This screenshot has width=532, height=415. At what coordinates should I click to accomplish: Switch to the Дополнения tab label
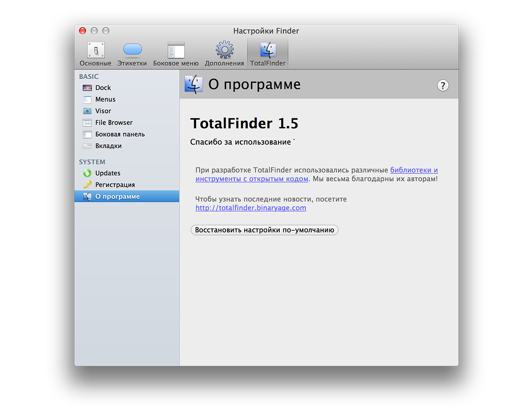pos(224,63)
